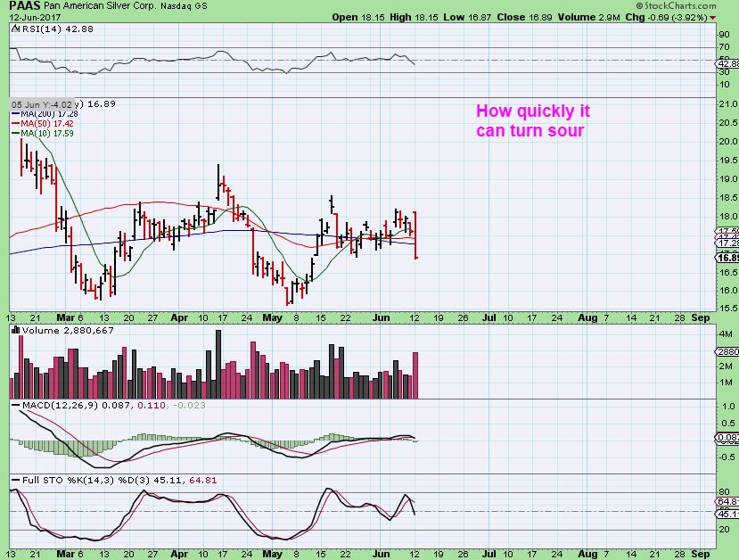Click the 20.0 price axis label
This screenshot has width=739, height=560.
click(x=728, y=142)
